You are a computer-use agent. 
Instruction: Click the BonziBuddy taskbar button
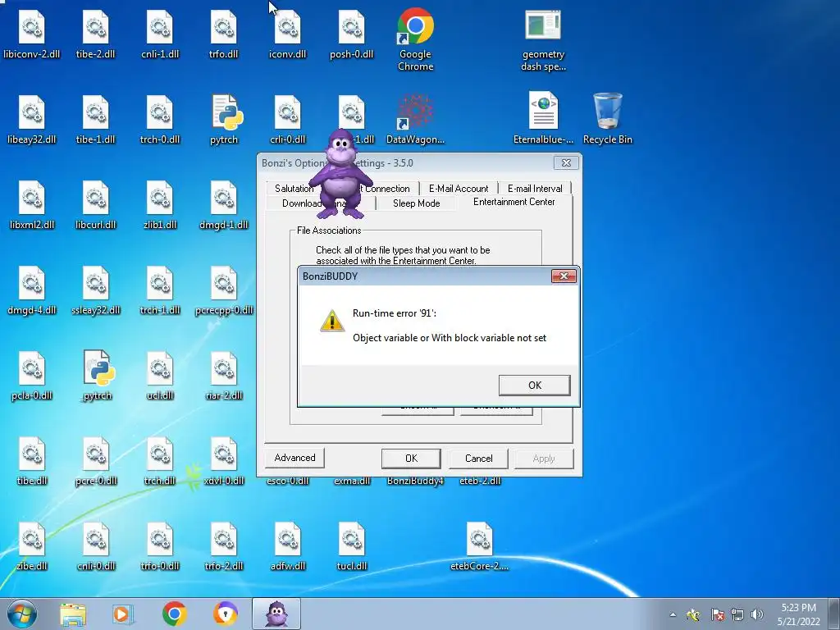pos(276,614)
